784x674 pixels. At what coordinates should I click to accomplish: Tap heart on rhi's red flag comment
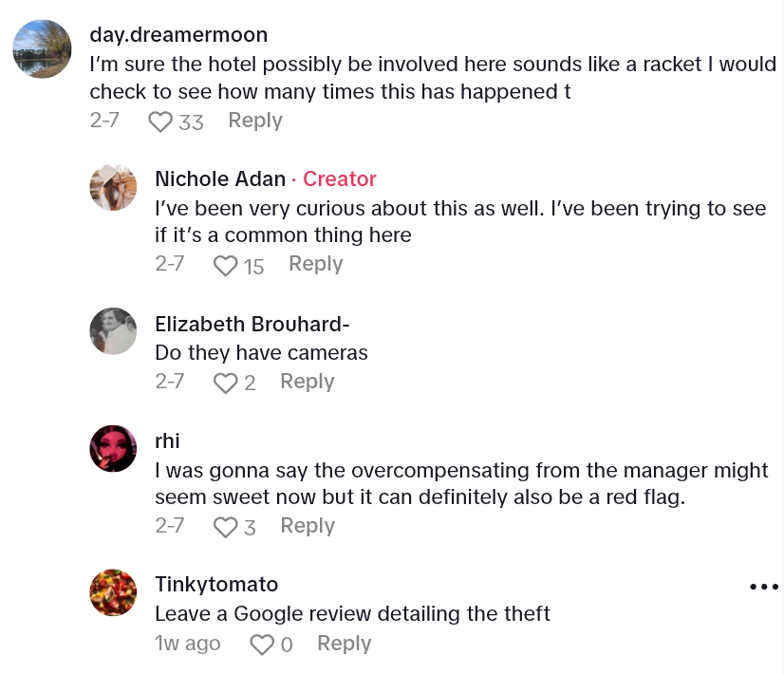click(225, 527)
